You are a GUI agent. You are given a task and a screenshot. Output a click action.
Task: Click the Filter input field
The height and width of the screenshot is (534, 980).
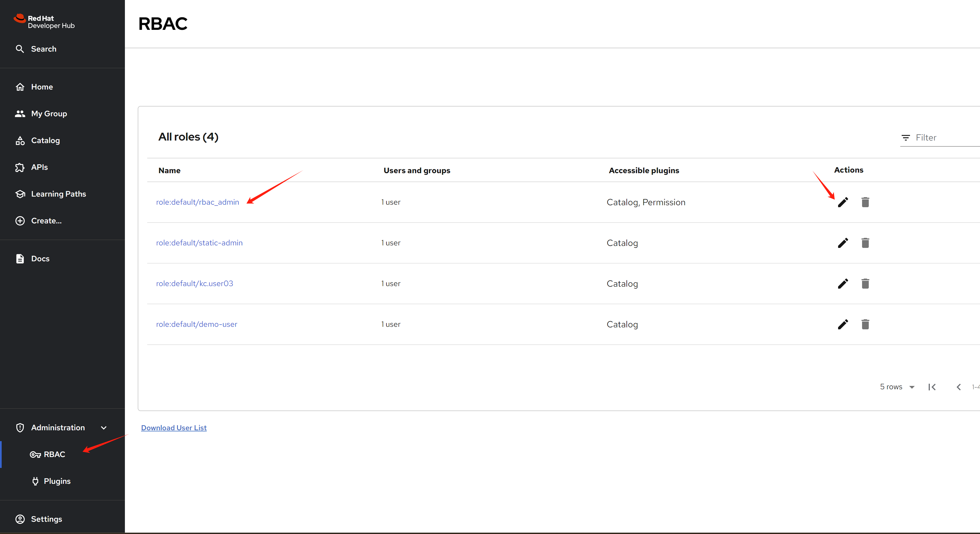(943, 138)
